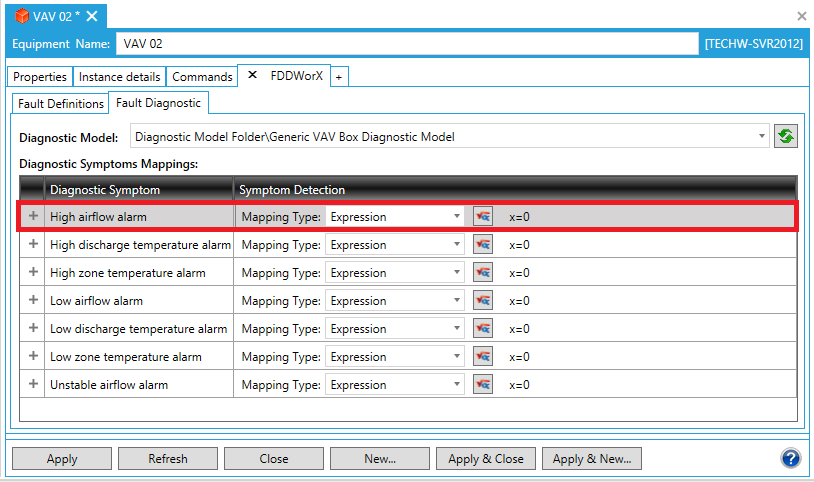Open the blue help question mark icon
Viewport: 814px width, 482px height.
790,458
